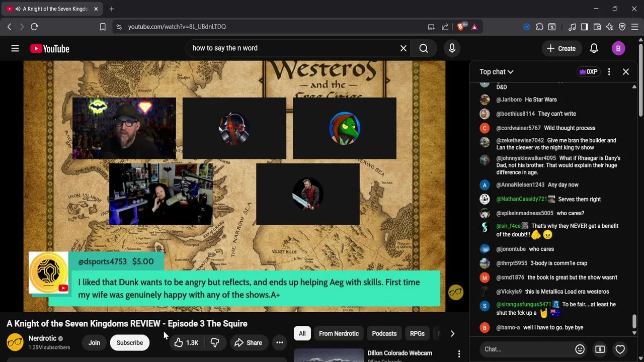
Task: Show next category chips arrow
Action: coord(452,333)
